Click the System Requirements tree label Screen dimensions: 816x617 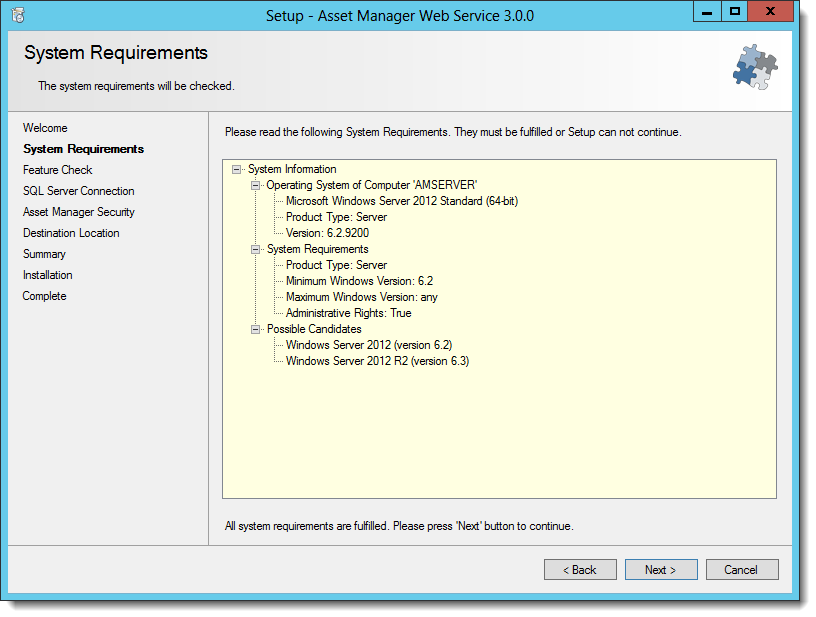[317, 249]
